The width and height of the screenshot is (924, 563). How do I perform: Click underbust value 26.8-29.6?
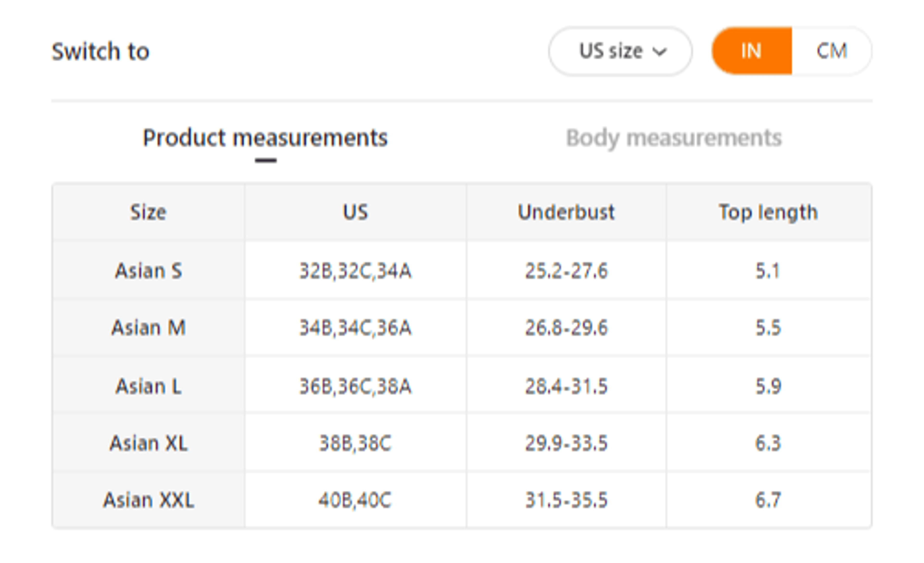tap(566, 327)
